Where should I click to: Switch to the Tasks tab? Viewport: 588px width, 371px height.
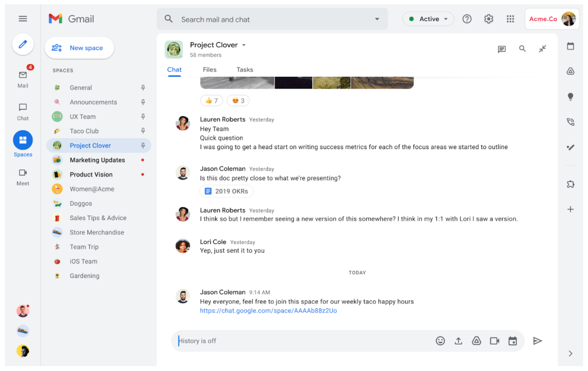pos(244,69)
